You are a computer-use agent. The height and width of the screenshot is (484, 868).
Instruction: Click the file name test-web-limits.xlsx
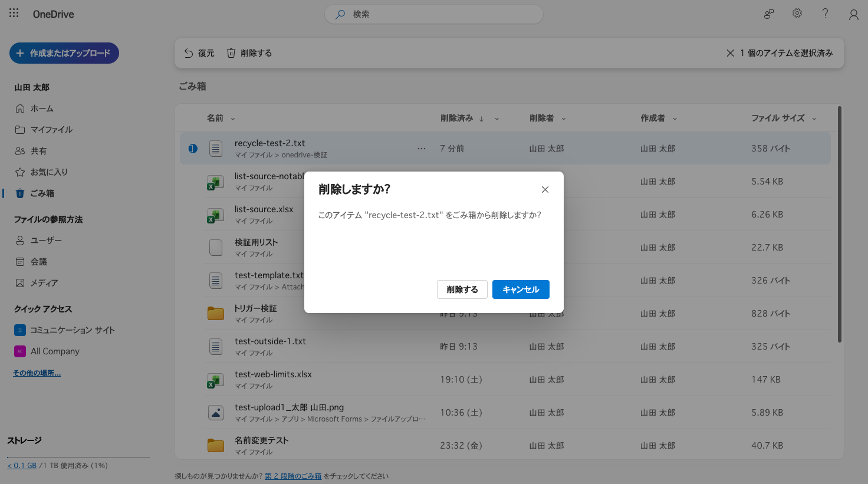[x=273, y=374]
